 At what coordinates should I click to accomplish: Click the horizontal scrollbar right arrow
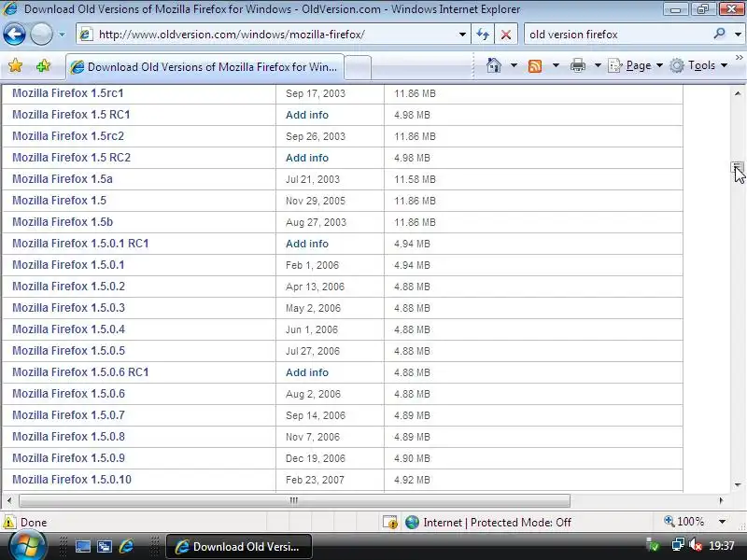[721, 500]
